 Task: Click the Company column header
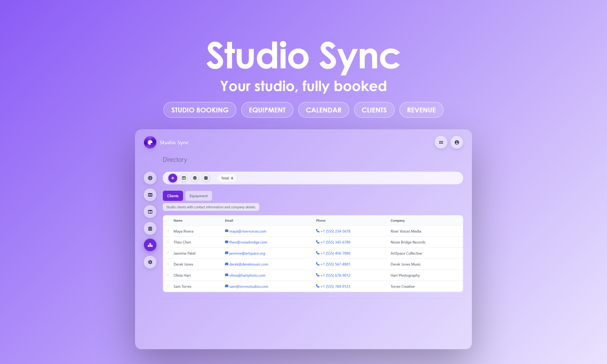click(x=398, y=220)
